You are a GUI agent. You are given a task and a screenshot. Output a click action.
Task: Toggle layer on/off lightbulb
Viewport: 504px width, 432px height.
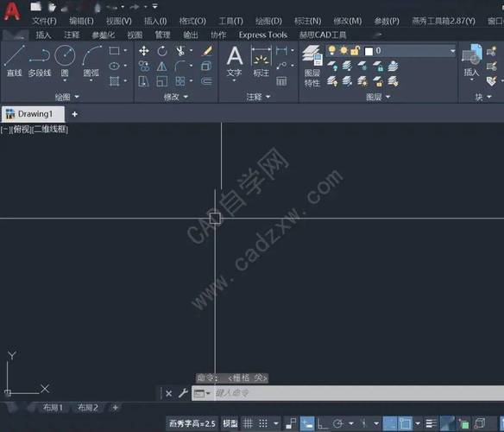click(332, 50)
